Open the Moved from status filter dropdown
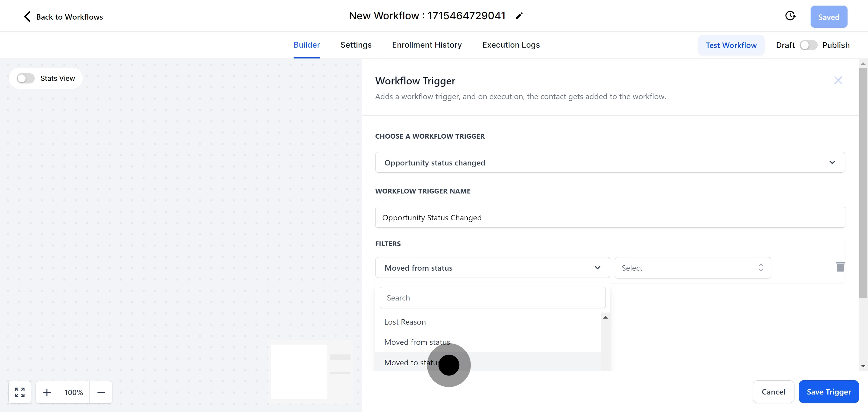Screen dimensions: 868x412 point(492,268)
